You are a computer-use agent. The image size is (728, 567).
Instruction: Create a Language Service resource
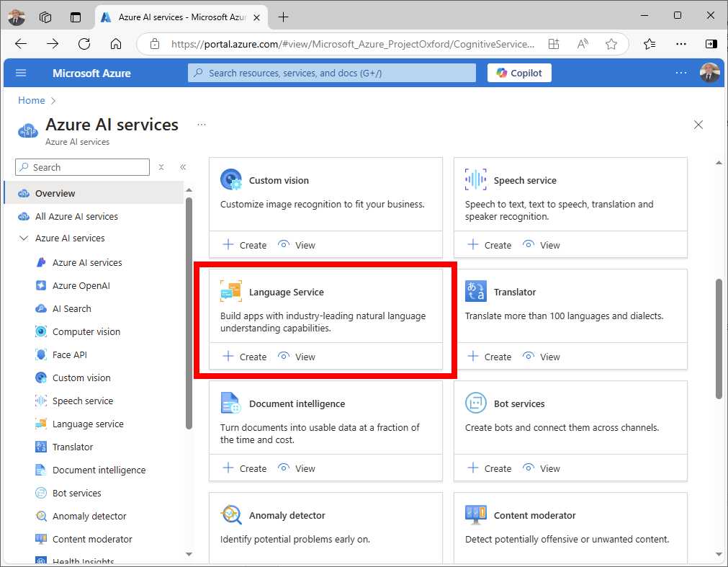click(245, 357)
